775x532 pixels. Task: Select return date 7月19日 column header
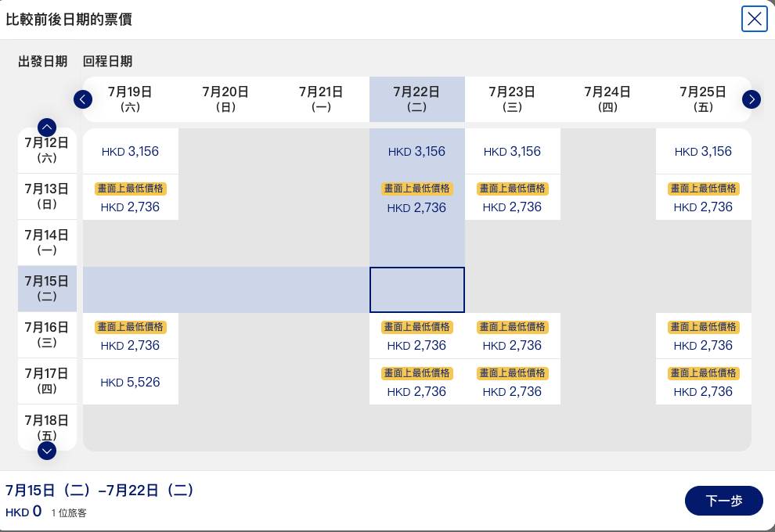(x=131, y=99)
